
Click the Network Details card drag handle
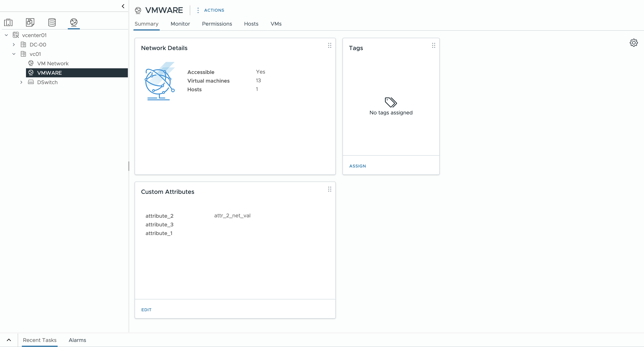[330, 46]
